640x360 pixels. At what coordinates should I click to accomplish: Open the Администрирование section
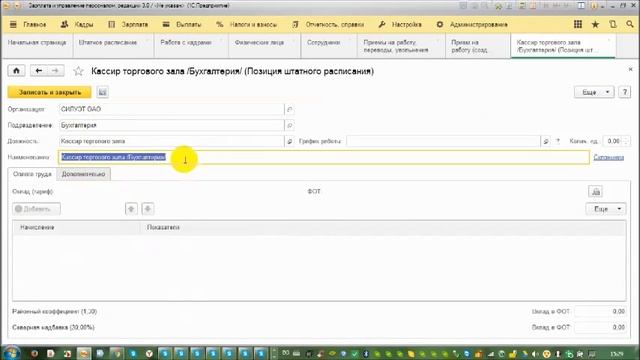pos(472,24)
